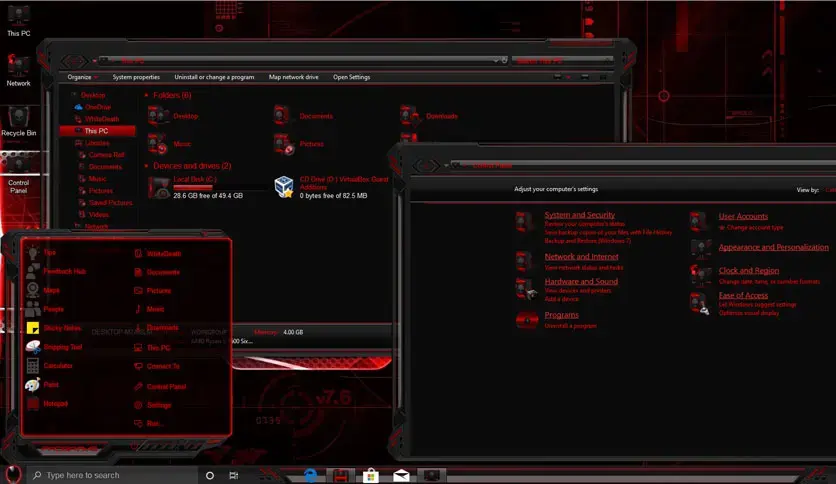Open the Appearance and Personalization link

tap(774, 247)
